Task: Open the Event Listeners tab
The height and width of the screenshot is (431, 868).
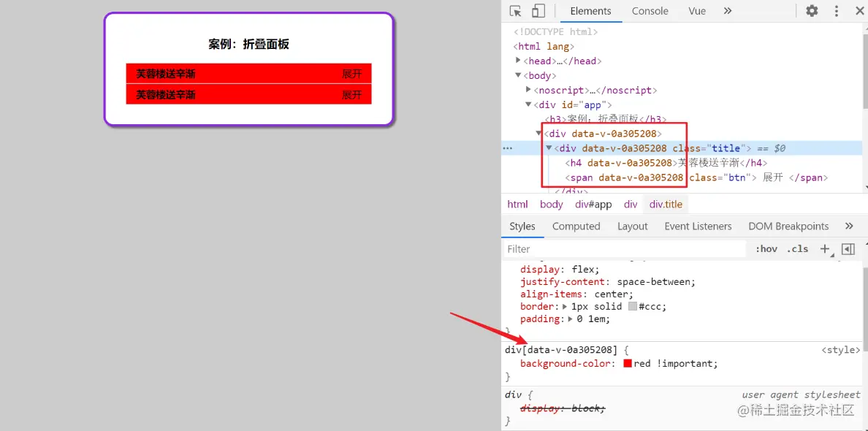Action: click(x=698, y=226)
